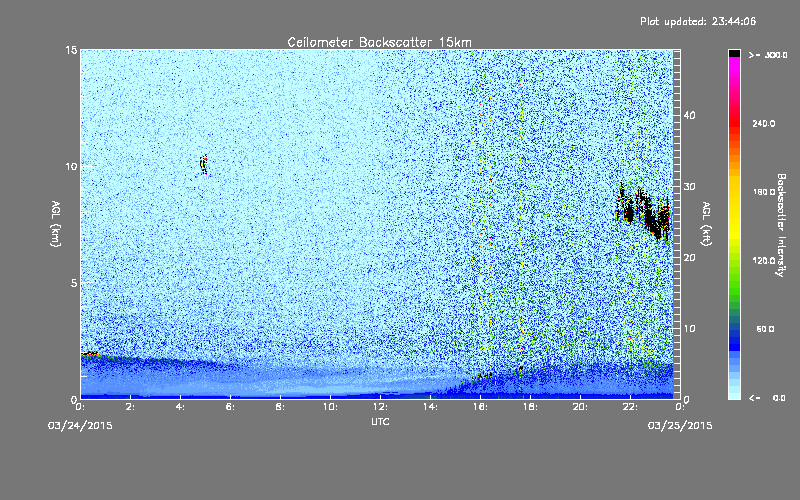The height and width of the screenshot is (500, 800).
Task: Click the colorbar value 120.0
Action: (763, 260)
